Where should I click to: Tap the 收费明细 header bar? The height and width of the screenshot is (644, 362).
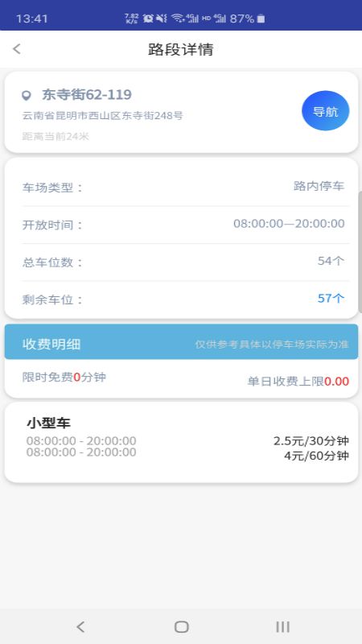pyautogui.click(x=182, y=342)
